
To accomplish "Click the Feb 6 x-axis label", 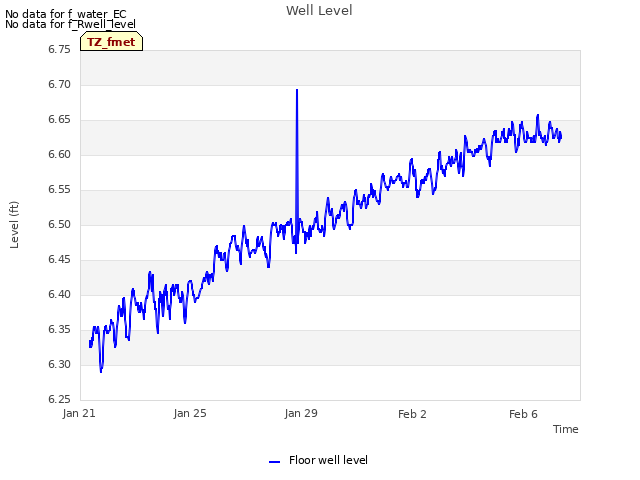I will pyautogui.click(x=523, y=414).
